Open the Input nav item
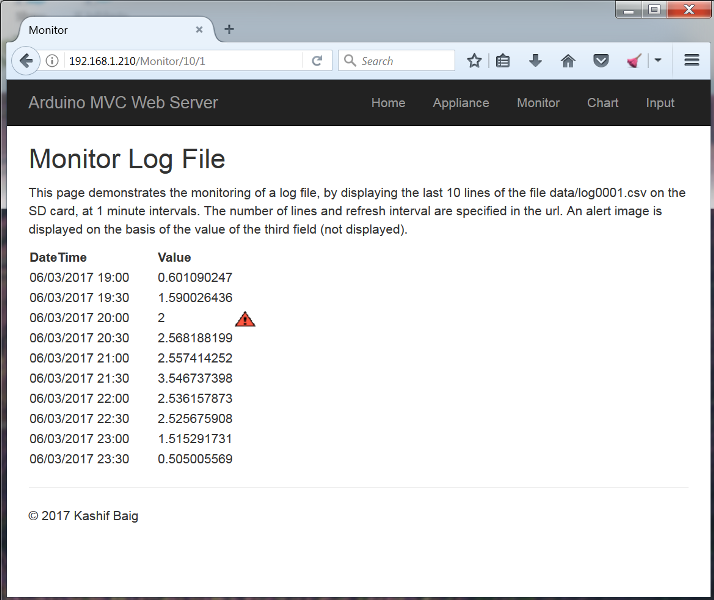 [660, 103]
